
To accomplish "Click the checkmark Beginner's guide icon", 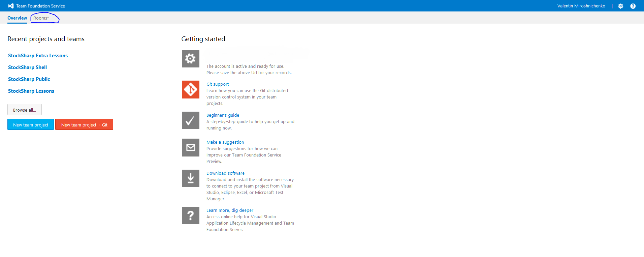I will [191, 120].
